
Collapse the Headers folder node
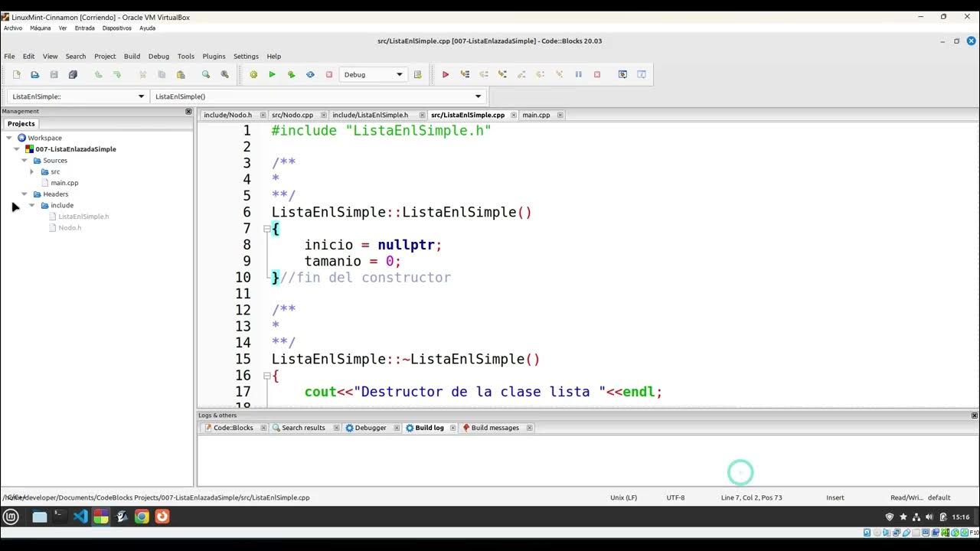(x=24, y=194)
